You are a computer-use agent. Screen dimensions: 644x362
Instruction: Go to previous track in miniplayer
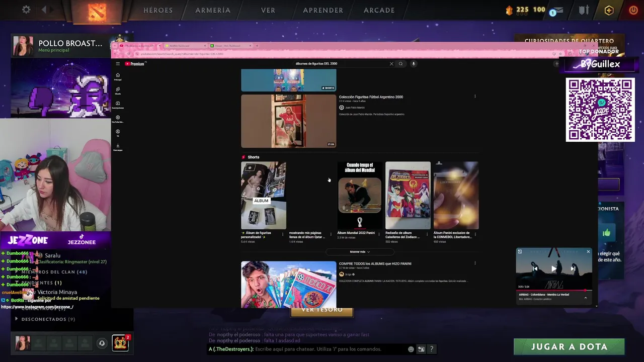click(x=535, y=268)
